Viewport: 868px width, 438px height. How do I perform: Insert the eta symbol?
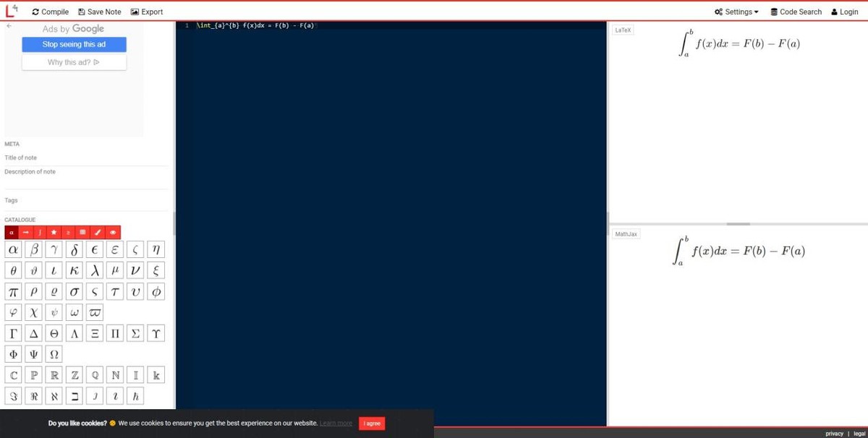(x=156, y=250)
